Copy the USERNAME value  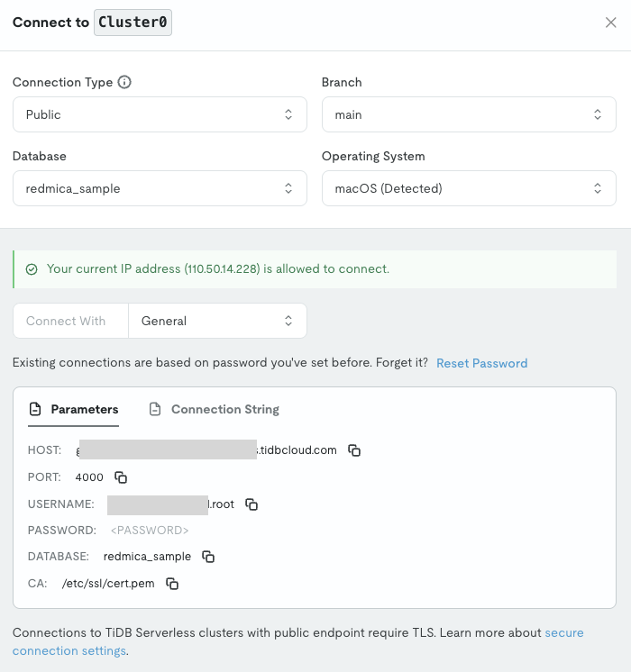coord(251,504)
